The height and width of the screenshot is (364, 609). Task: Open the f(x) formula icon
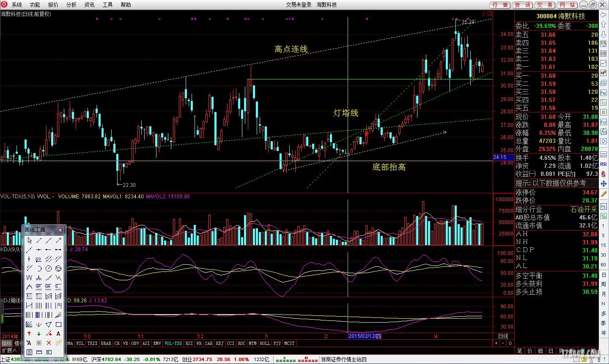point(604,132)
